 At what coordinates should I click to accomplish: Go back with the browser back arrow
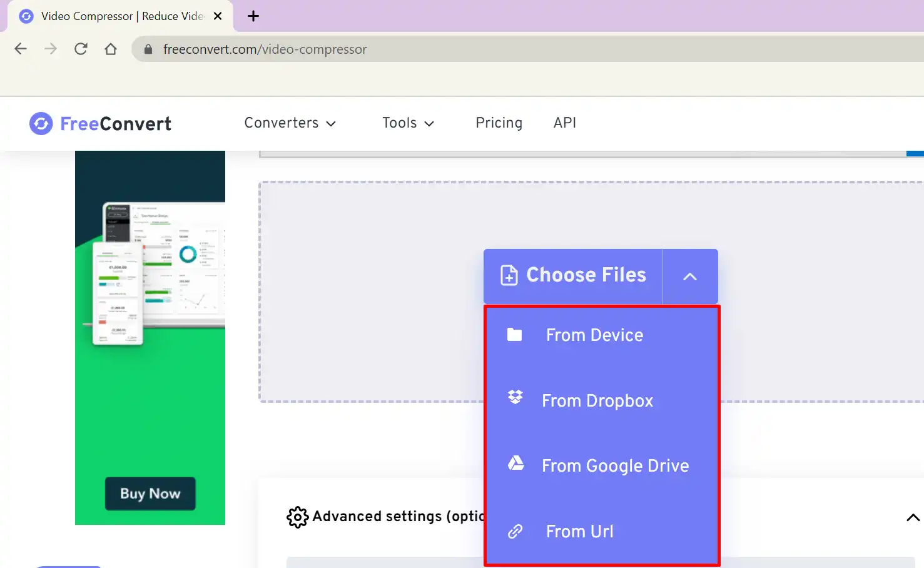point(21,49)
